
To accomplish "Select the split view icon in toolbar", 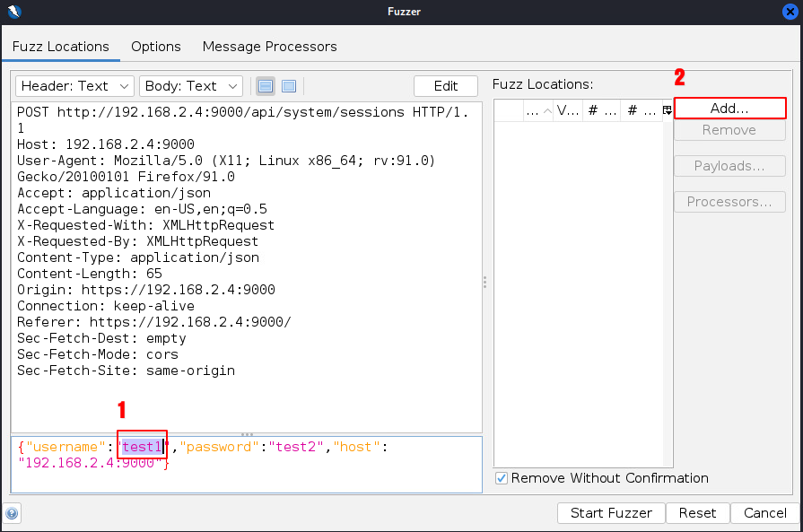I will 266,86.
